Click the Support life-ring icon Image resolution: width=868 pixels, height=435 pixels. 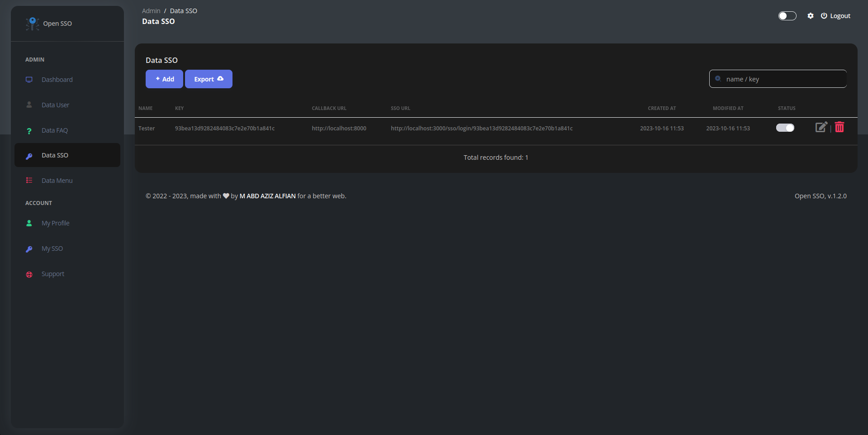29,274
